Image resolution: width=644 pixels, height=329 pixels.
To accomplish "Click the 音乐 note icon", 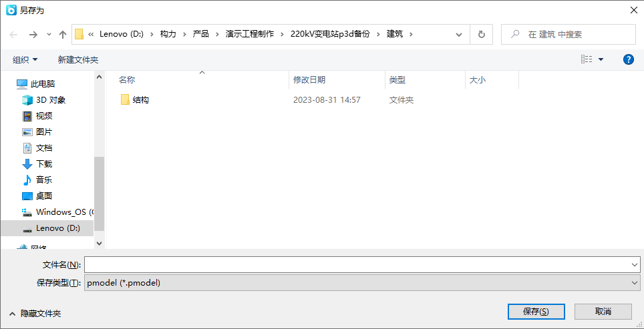I will tap(27, 180).
